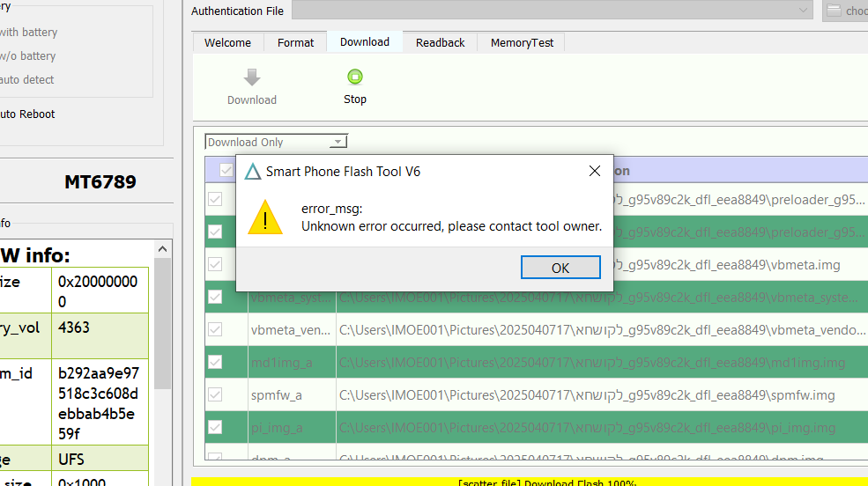Viewport: 868px width, 486px height.
Task: Select the 'auto detect' battery option
Action: [26, 79]
